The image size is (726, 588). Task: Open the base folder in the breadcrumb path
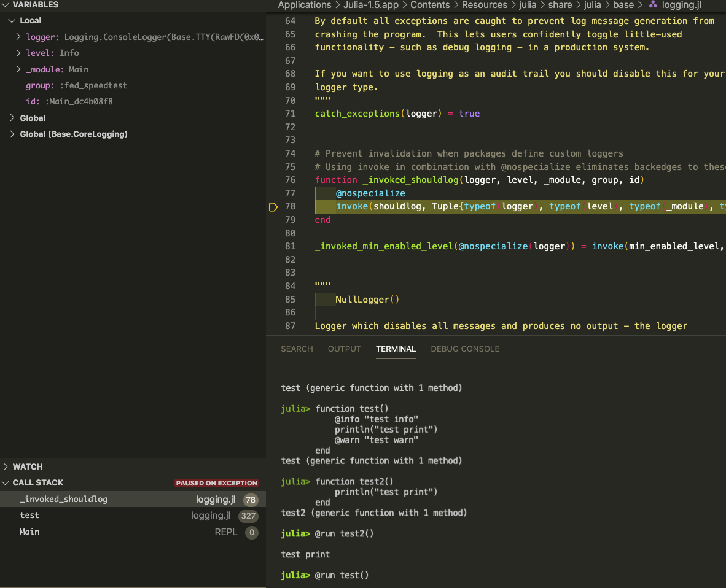tap(623, 5)
